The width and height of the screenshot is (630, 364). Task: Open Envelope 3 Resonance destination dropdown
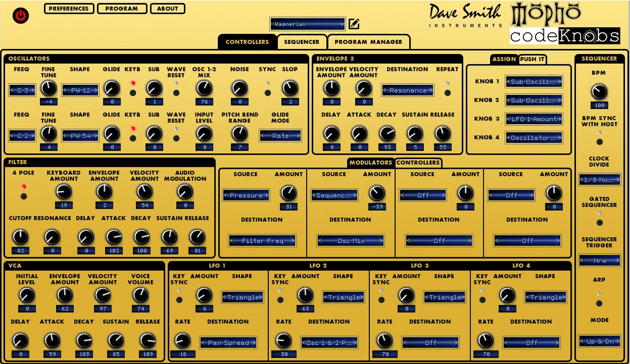pos(408,90)
